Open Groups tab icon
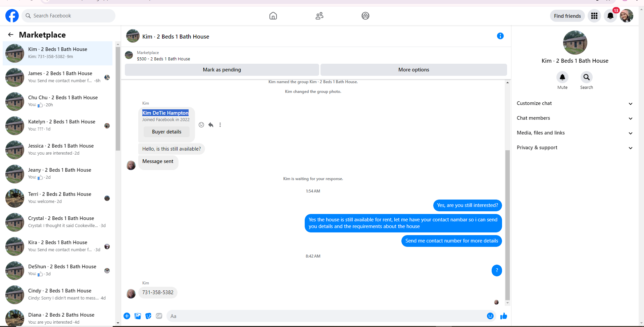Screen dimensions: 644x327 click(x=365, y=16)
